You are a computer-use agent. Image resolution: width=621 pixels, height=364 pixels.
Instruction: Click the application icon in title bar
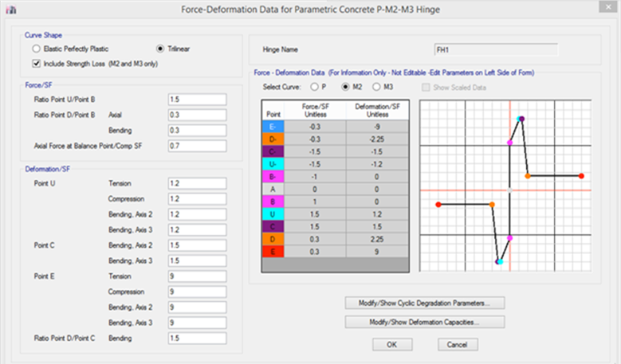point(11,10)
